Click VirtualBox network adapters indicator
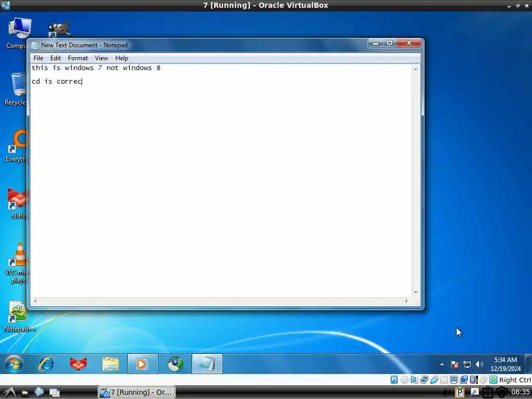Image resolution: width=532 pixels, height=399 pixels. coord(424,380)
